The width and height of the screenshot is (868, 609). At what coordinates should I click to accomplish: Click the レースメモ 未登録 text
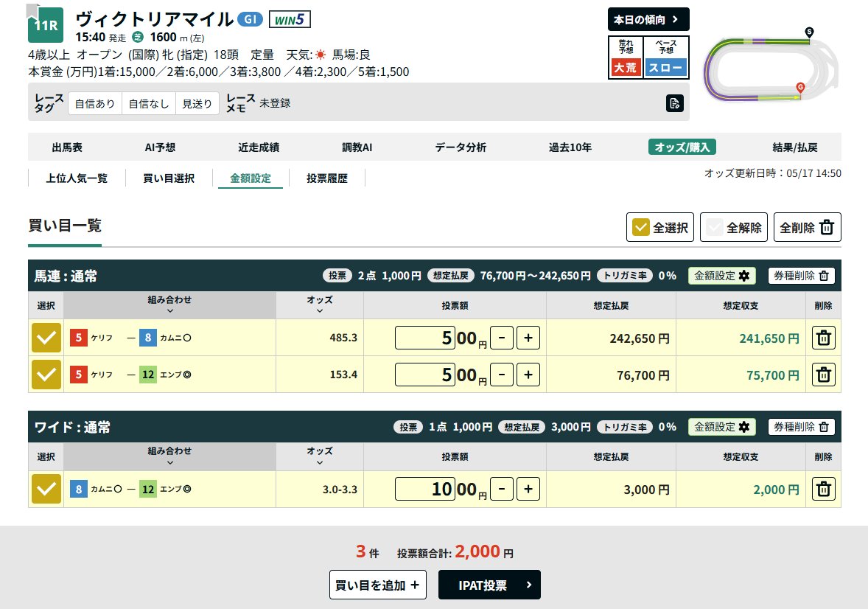(275, 103)
